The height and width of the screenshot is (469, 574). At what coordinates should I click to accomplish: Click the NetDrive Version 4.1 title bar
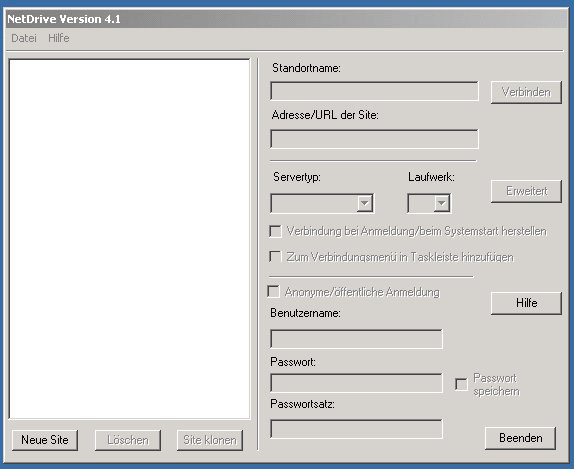(287, 19)
